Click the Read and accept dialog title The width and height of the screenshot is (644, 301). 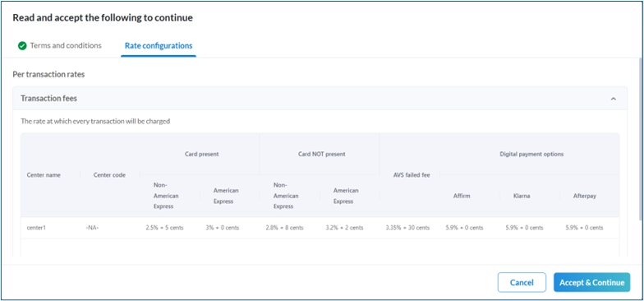103,18
